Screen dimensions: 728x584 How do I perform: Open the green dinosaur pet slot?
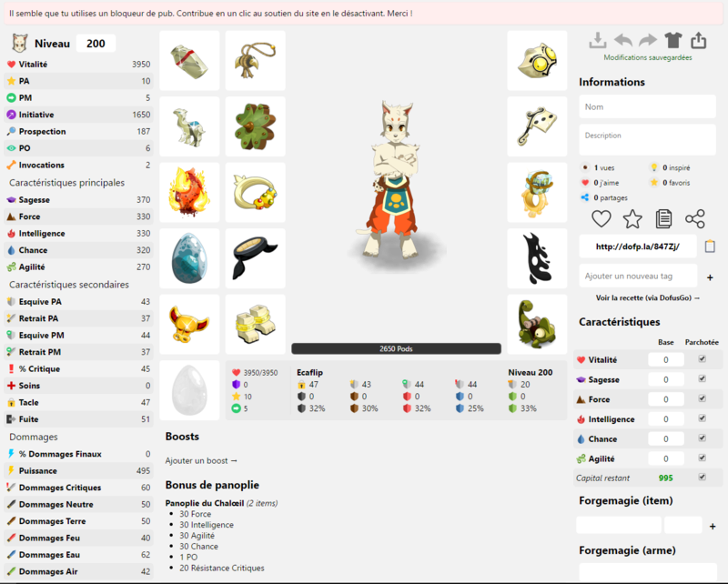click(537, 325)
